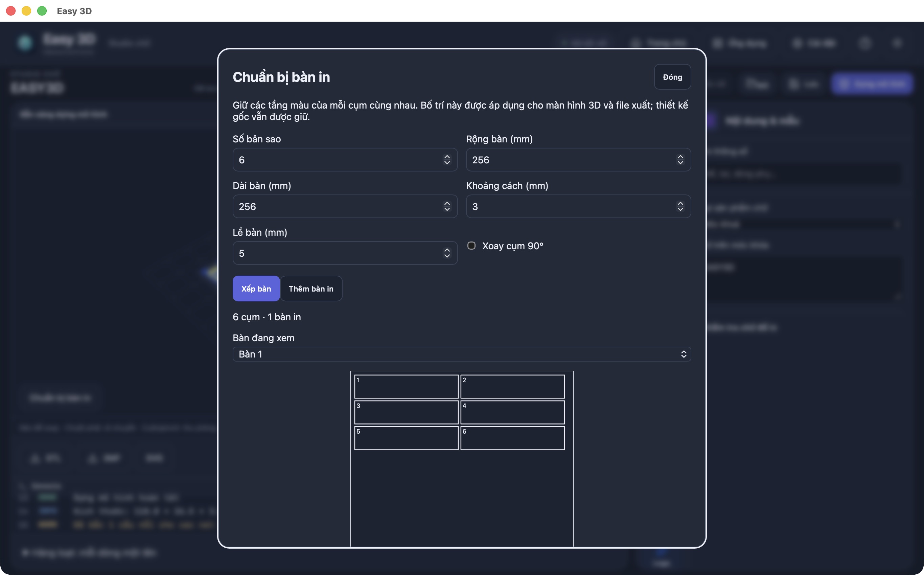Image resolution: width=924 pixels, height=575 pixels.
Task: Click the green macOS fullscreen window button
Action: pyautogui.click(x=42, y=10)
